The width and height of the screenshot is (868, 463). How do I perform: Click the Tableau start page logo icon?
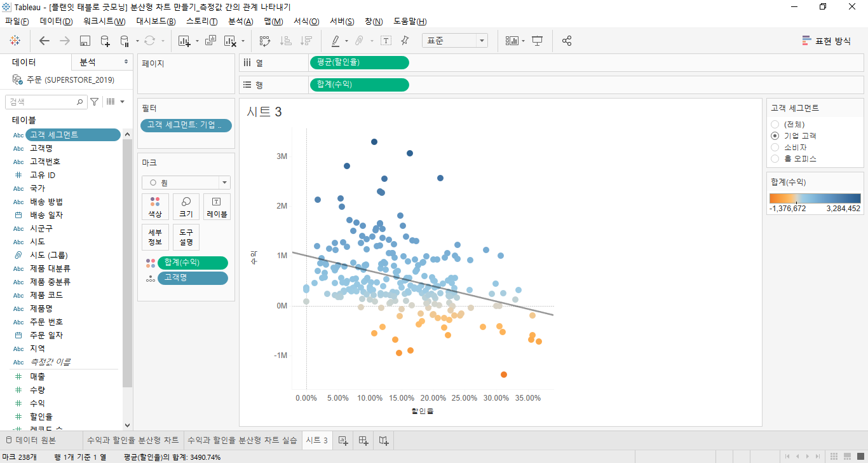point(15,41)
